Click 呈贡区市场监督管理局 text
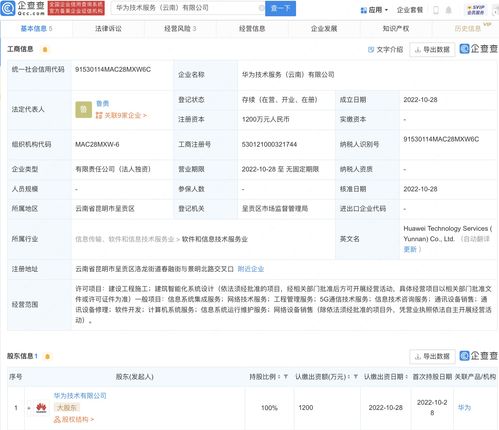Image resolution: width=499 pixels, height=430 pixels. (x=275, y=209)
